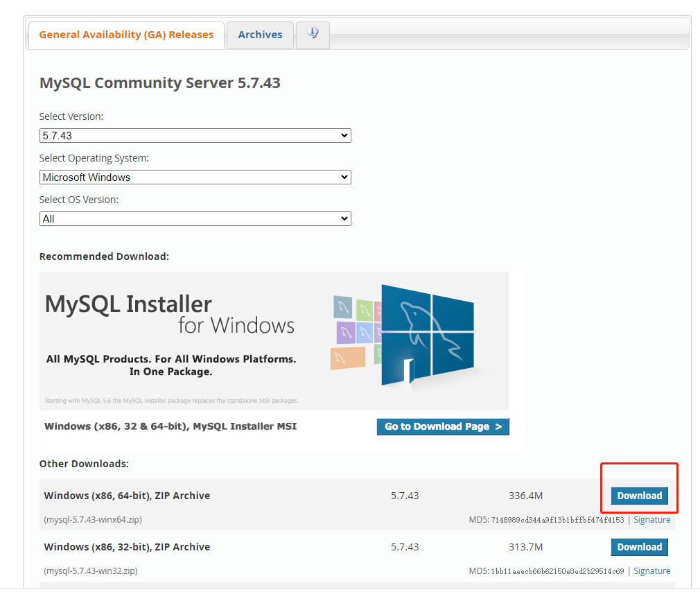Viewport: 700px width, 592px height.
Task: Click the MySQL Community Server 5.7.43 heading
Action: (x=160, y=83)
